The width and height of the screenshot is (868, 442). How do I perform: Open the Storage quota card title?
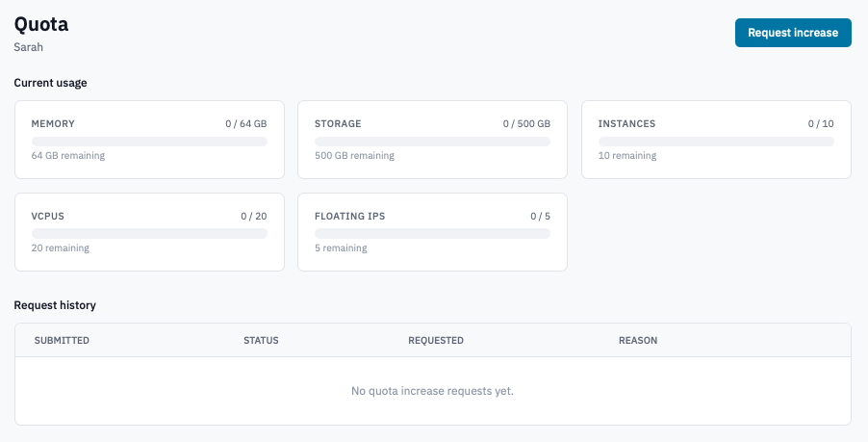pos(338,123)
